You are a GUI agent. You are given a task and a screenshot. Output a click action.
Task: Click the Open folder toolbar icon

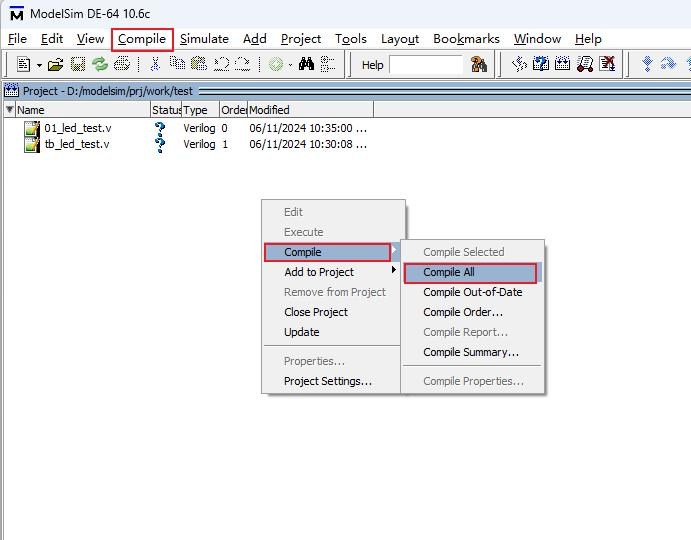[x=56, y=64]
